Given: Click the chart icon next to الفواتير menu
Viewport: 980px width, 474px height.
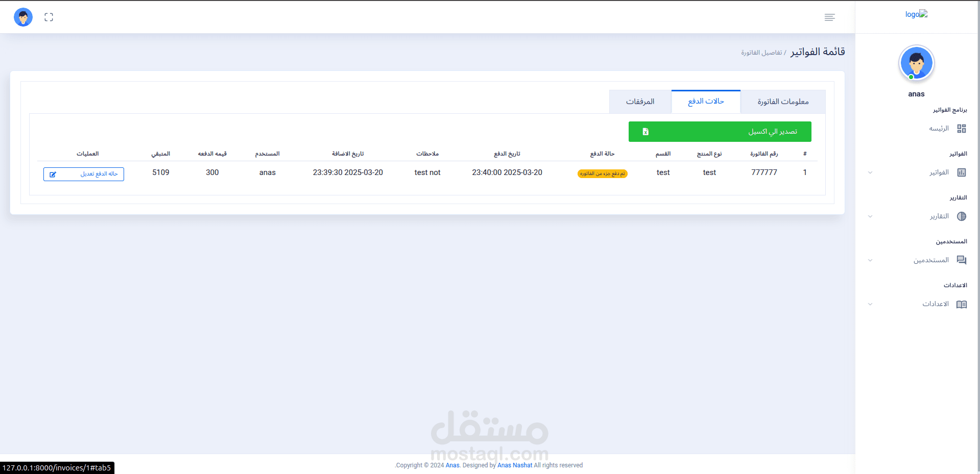Looking at the screenshot, I should [x=962, y=172].
